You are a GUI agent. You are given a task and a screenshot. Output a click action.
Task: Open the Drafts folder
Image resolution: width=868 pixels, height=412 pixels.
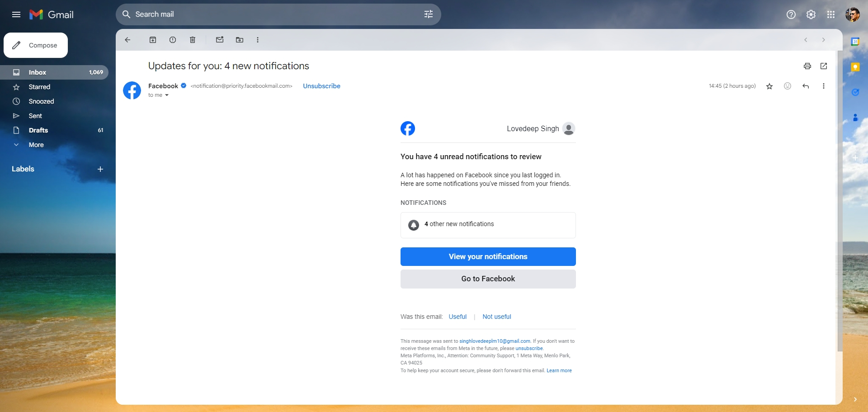[x=54, y=130]
